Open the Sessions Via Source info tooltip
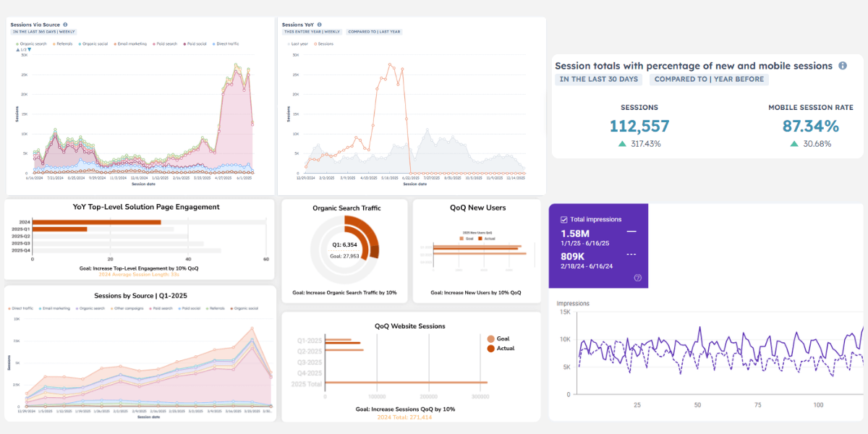The width and height of the screenshot is (868, 434). 66,24
